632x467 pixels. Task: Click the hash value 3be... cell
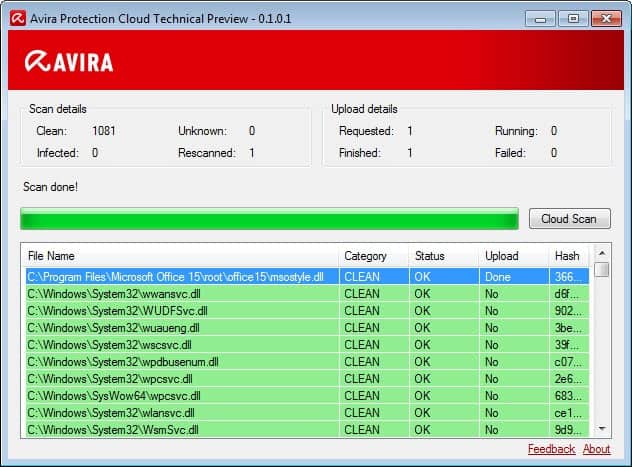tap(568, 328)
